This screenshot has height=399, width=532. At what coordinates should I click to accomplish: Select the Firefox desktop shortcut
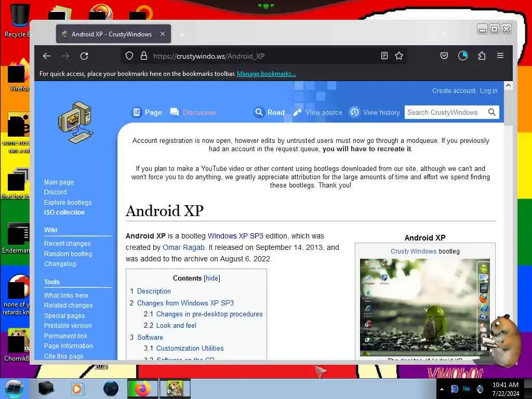point(19,75)
